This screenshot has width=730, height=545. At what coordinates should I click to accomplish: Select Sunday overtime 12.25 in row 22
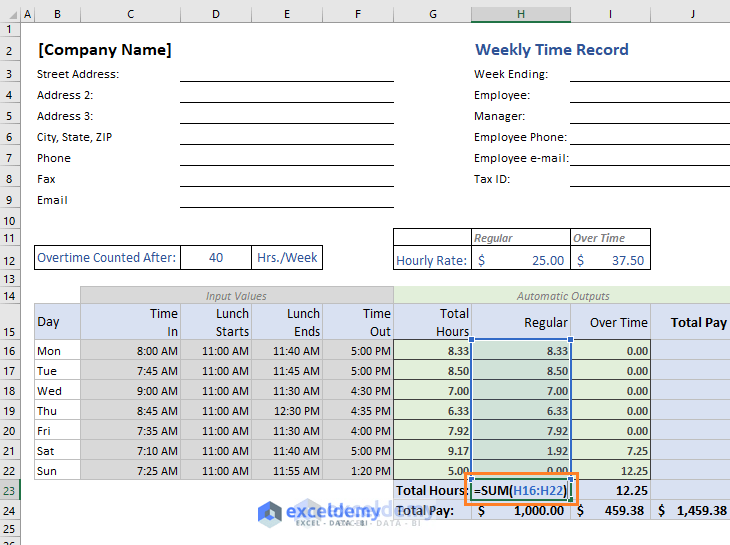(x=610, y=471)
